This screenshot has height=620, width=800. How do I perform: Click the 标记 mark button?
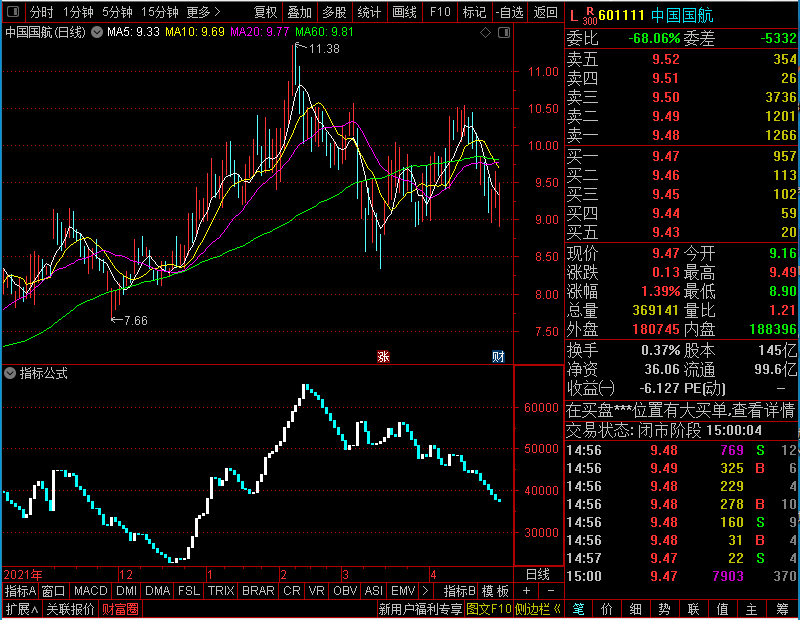[474, 12]
